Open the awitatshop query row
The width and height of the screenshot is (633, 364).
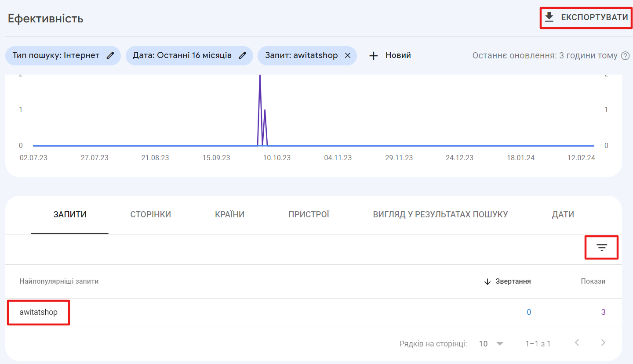click(39, 312)
